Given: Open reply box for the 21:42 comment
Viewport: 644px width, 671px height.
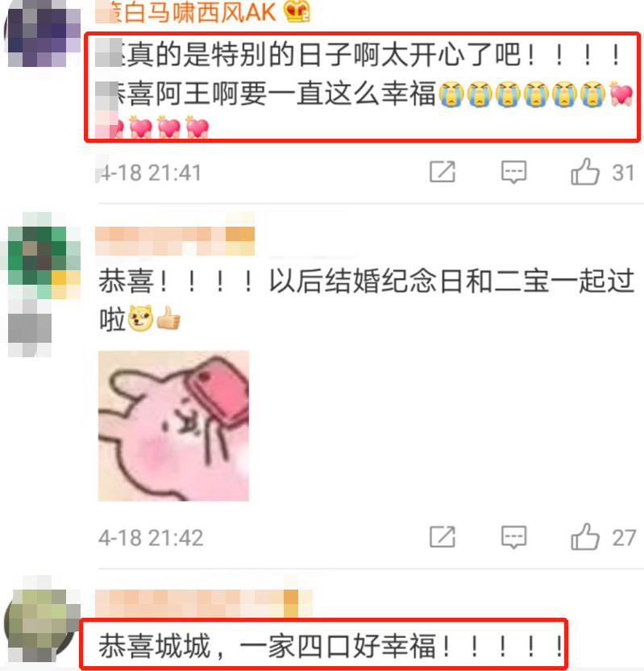Looking at the screenshot, I should click(513, 537).
